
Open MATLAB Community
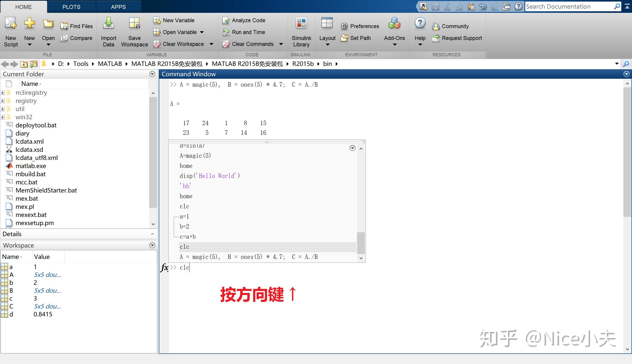455,26
